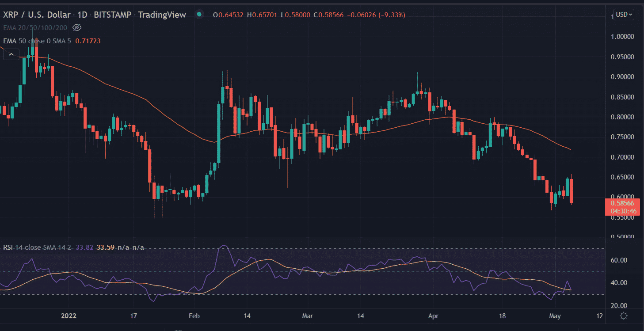Click the Feb label on the time axis
Screen dimensions: 644x331
coord(194,316)
